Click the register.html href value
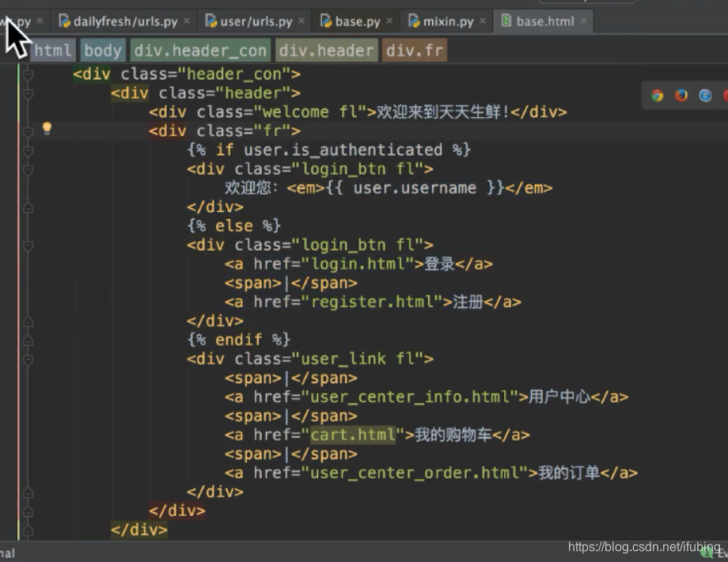 pos(372,302)
